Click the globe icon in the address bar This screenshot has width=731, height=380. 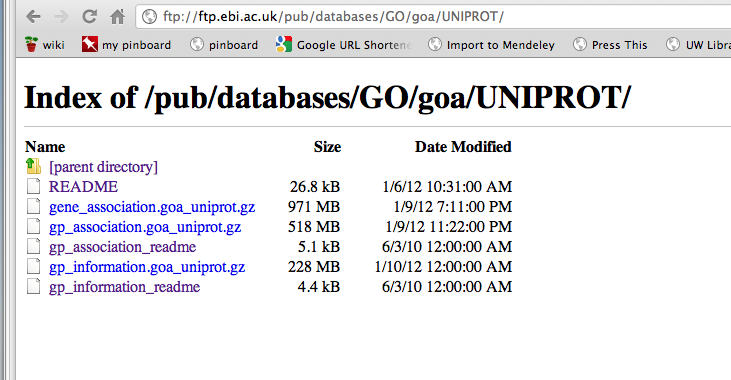[149, 17]
